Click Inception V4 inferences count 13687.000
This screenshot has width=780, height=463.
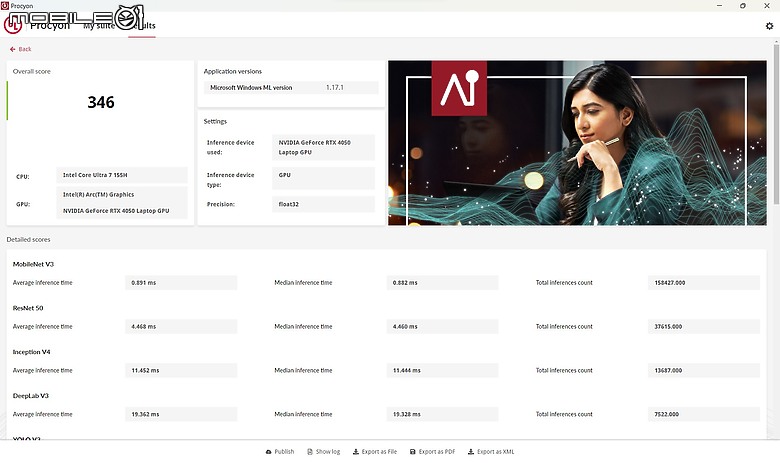[x=703, y=370]
